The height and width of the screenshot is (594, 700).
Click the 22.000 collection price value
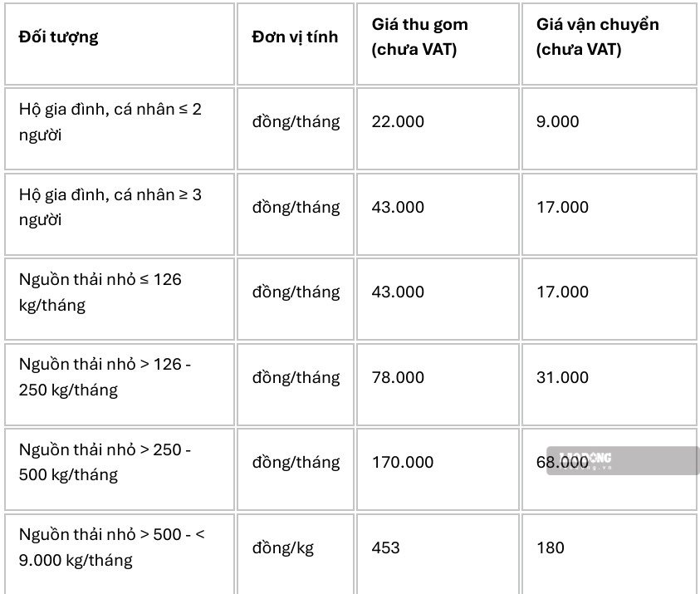[x=398, y=121]
